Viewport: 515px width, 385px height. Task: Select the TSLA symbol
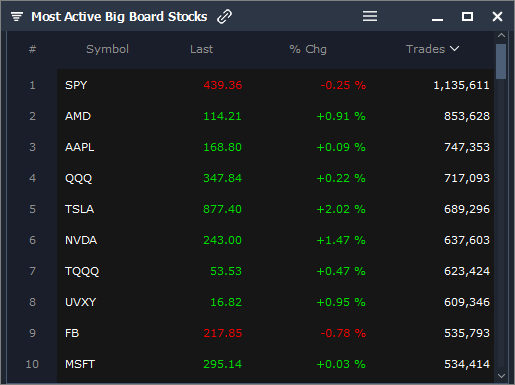point(79,209)
